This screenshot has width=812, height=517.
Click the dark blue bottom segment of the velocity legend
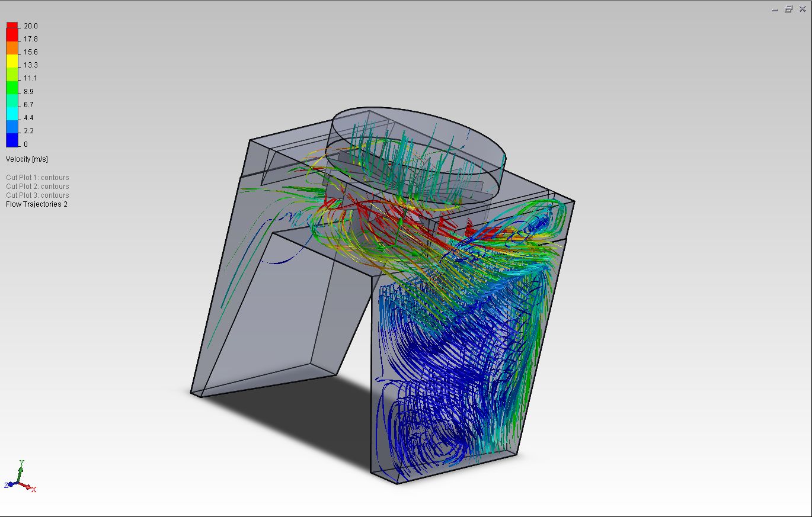[x=12, y=140]
